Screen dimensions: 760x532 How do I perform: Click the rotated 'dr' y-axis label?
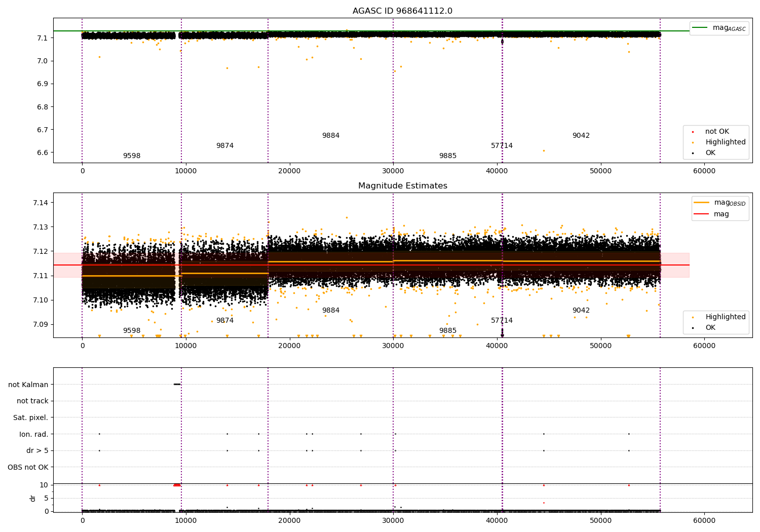[33, 498]
